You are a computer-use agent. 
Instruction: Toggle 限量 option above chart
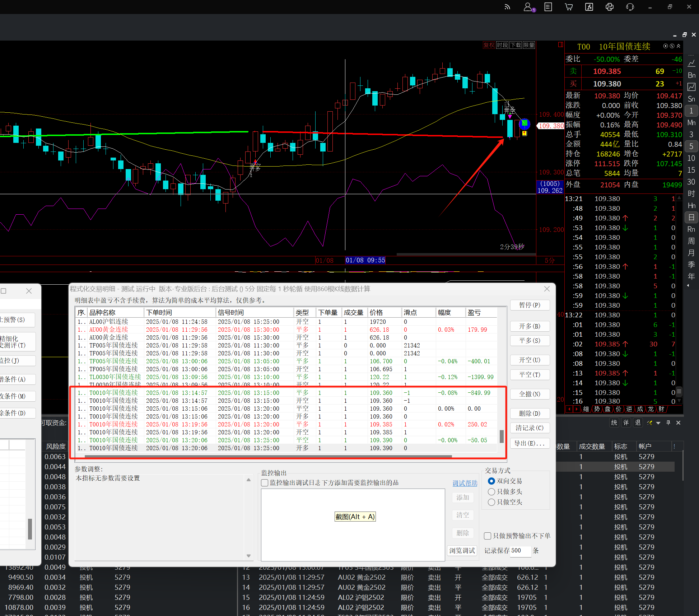529,45
